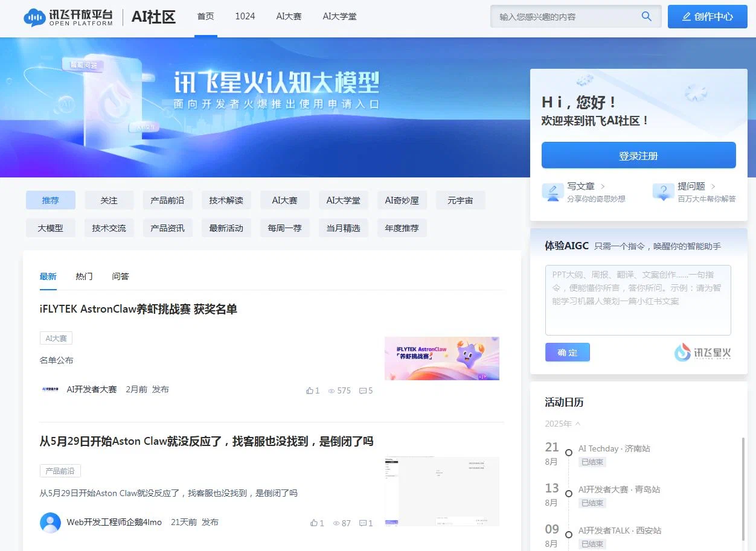Click the 产品前沿 tag on second post
756x551 pixels.
pos(60,471)
